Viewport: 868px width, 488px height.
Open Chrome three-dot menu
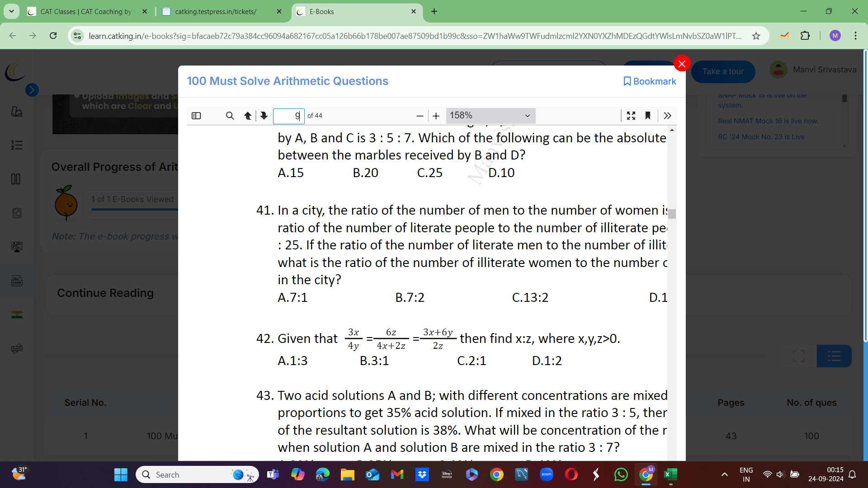pyautogui.click(x=855, y=36)
